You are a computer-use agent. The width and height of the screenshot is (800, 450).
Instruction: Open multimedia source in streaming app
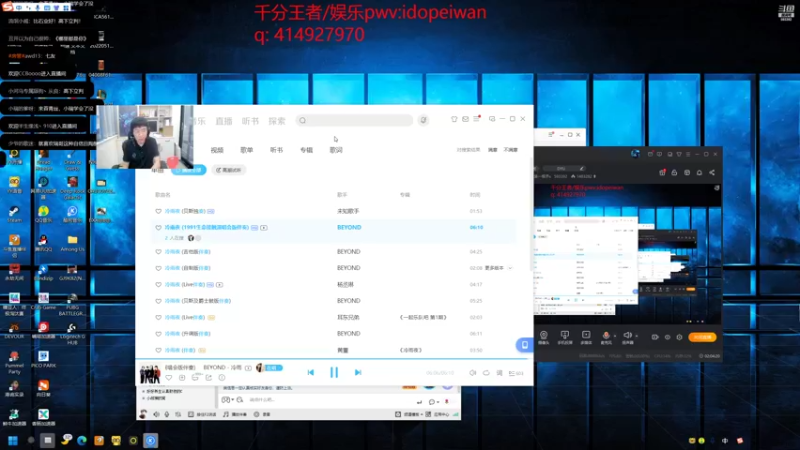pos(586,337)
